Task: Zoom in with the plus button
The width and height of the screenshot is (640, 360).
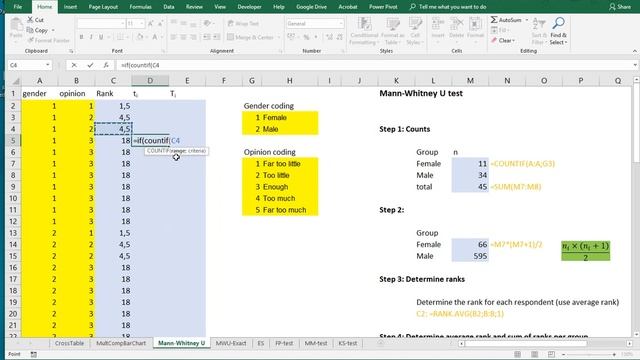Action: click(x=614, y=354)
